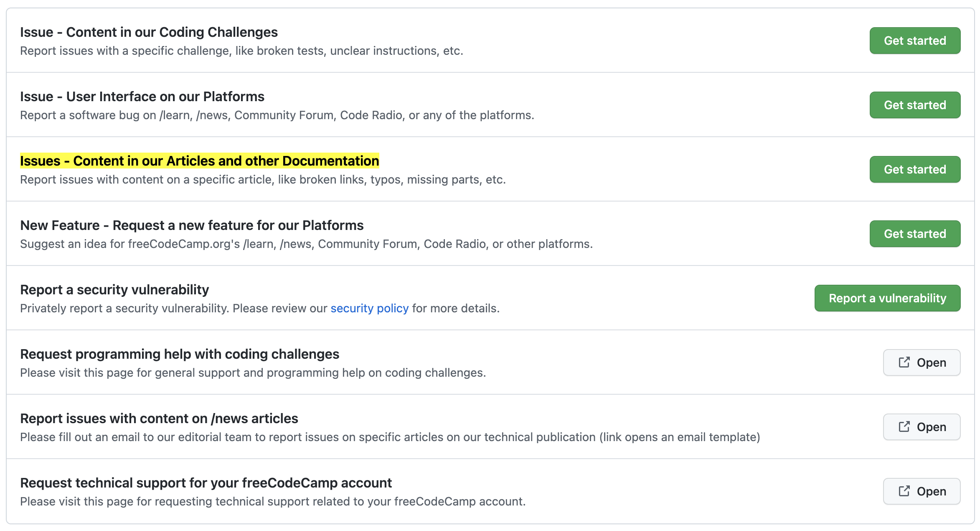This screenshot has width=980, height=531.
Task: Get started on User Interface issue
Action: coord(915,105)
